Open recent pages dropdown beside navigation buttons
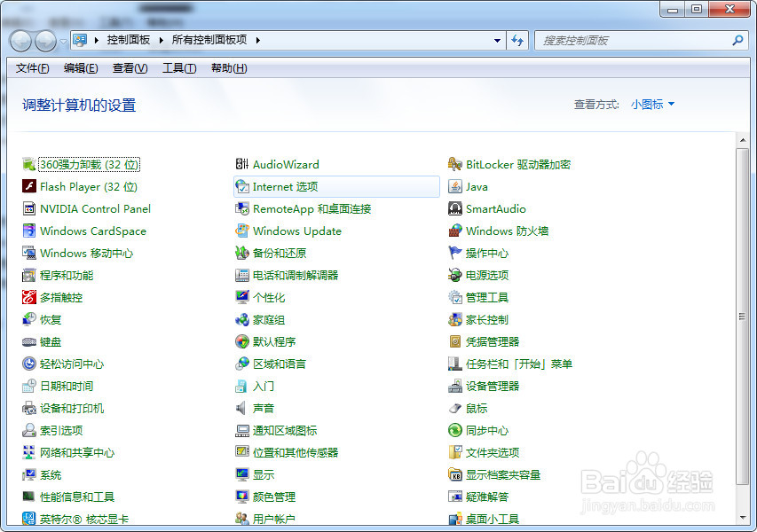This screenshot has width=757, height=532. coord(63,42)
